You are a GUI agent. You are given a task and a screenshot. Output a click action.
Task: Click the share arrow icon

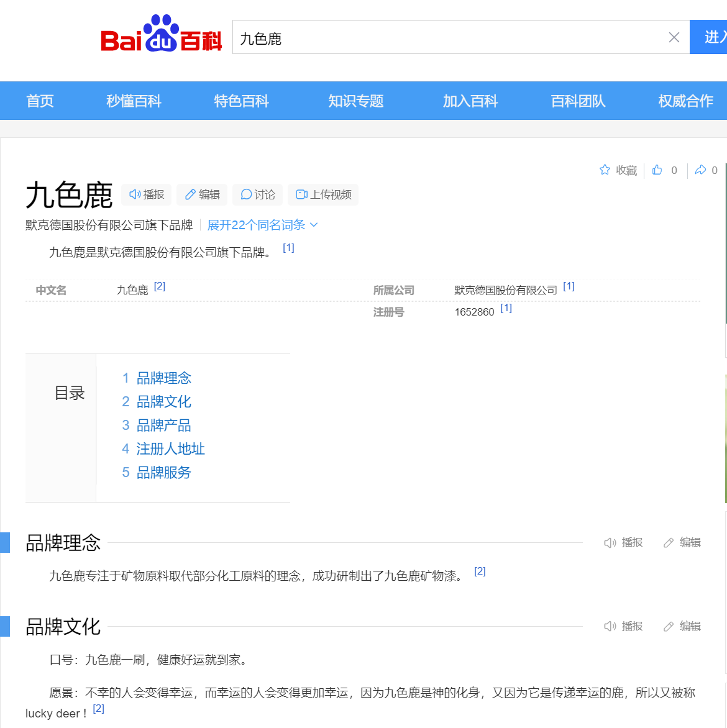point(700,170)
